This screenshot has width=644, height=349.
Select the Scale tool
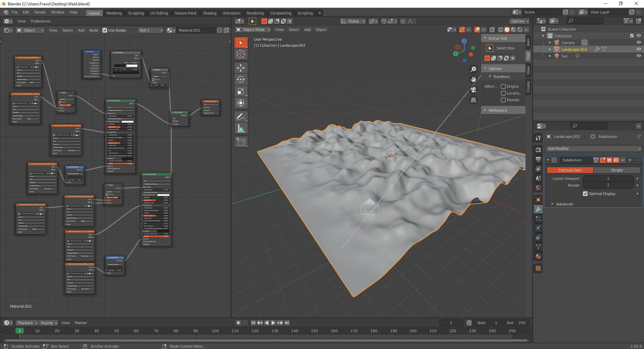(241, 91)
